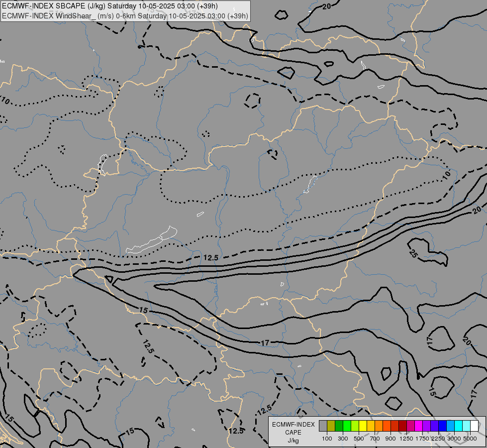Click the 5000 legend value
The height and width of the screenshot is (448, 487).
pyautogui.click(x=470, y=439)
